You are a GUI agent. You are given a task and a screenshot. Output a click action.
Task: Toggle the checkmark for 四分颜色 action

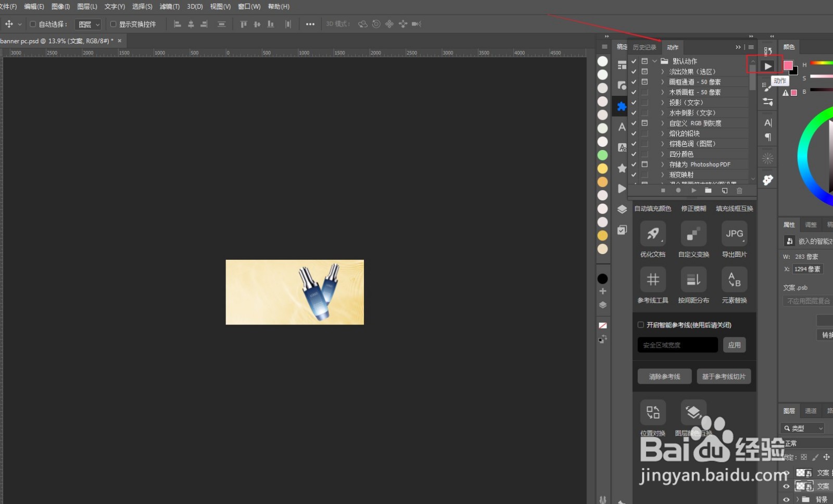[x=634, y=154]
